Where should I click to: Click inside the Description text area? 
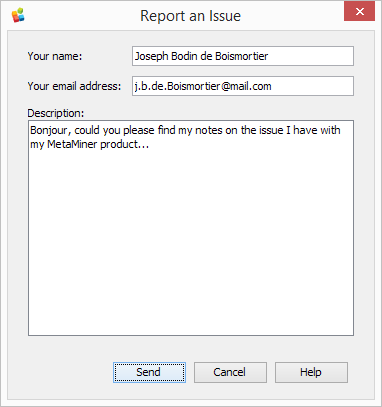191,228
